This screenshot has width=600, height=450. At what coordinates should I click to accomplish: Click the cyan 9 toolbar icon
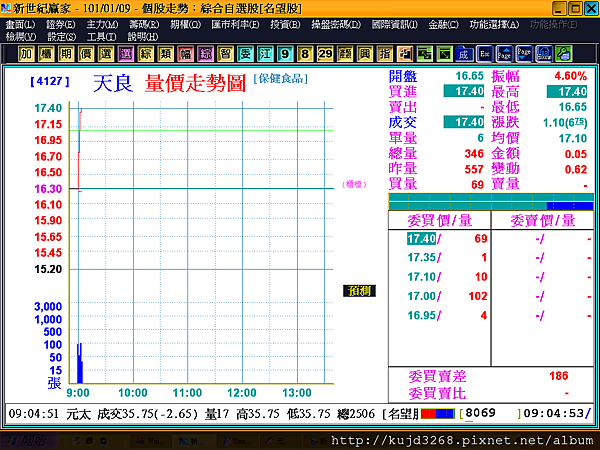coord(285,54)
